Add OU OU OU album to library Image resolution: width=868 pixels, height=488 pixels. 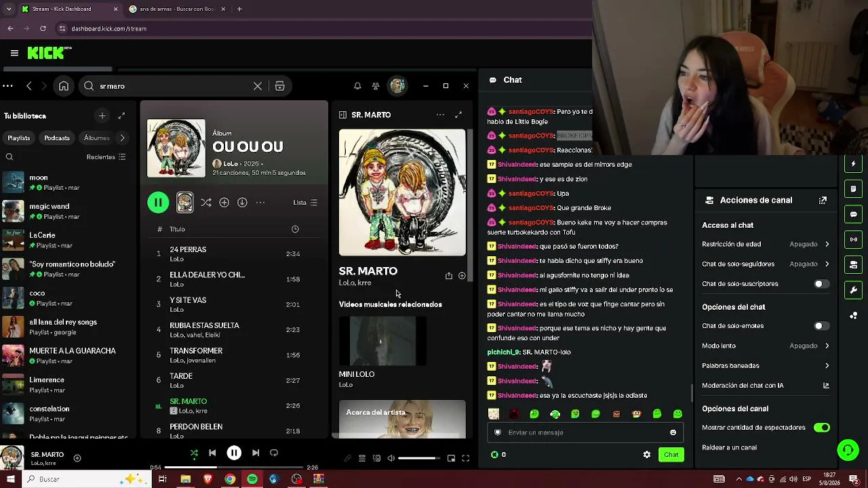point(224,203)
